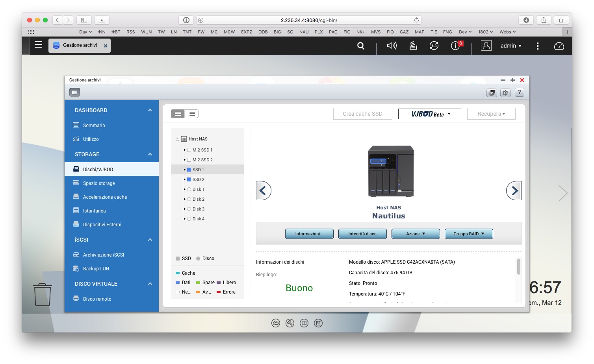Open external devices icon in top bar

tap(434, 46)
